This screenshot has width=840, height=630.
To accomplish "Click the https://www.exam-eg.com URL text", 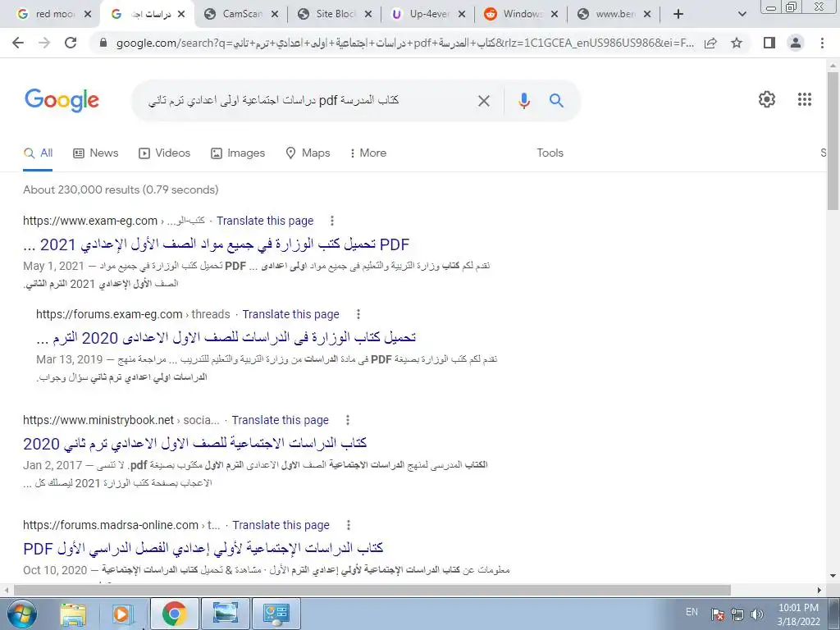I will [90, 221].
